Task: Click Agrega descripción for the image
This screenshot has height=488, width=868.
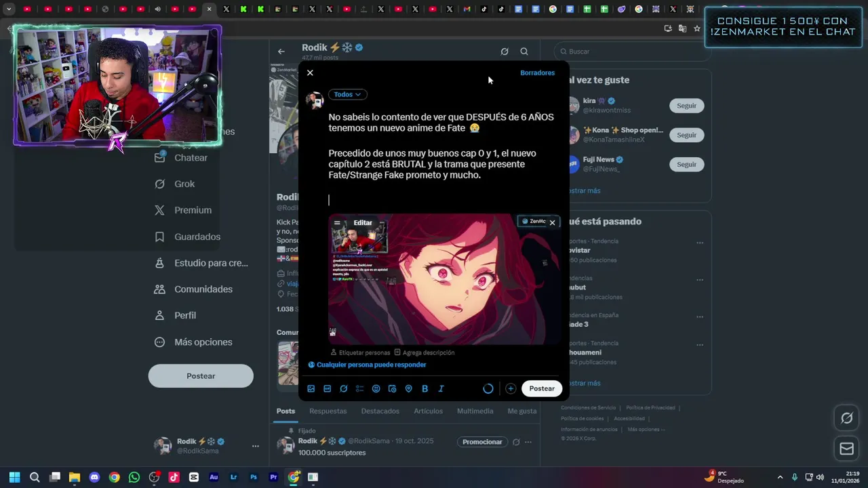Action: pos(425,352)
